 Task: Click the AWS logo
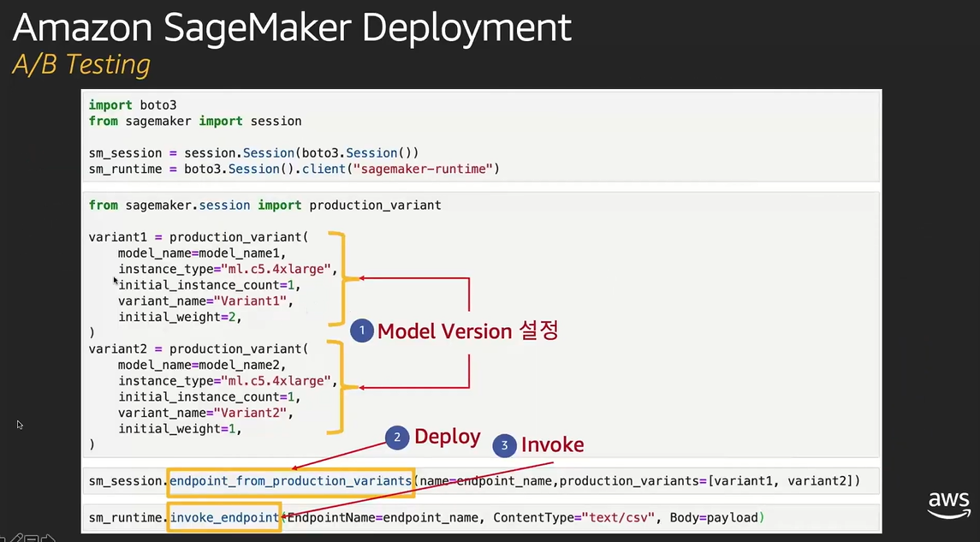948,506
